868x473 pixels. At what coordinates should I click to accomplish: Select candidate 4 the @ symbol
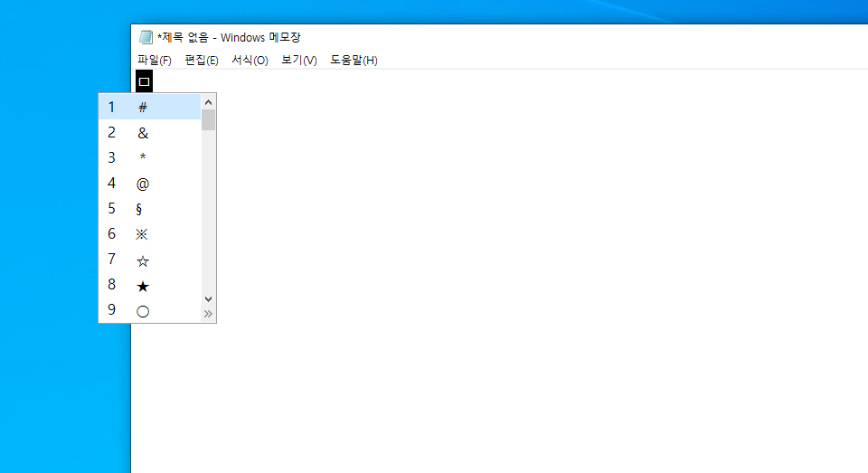[x=149, y=184]
